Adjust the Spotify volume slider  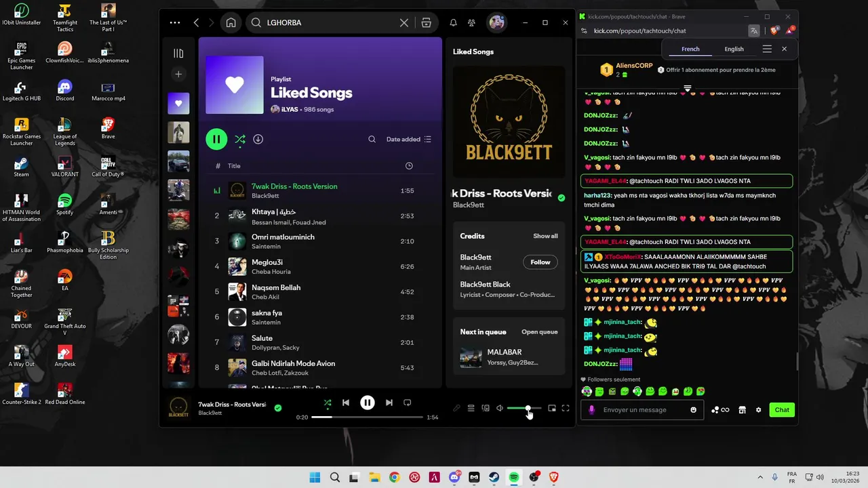tap(524, 408)
